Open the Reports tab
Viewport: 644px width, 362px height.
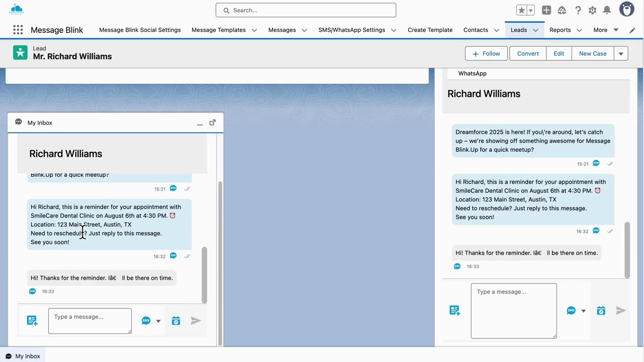tap(560, 30)
